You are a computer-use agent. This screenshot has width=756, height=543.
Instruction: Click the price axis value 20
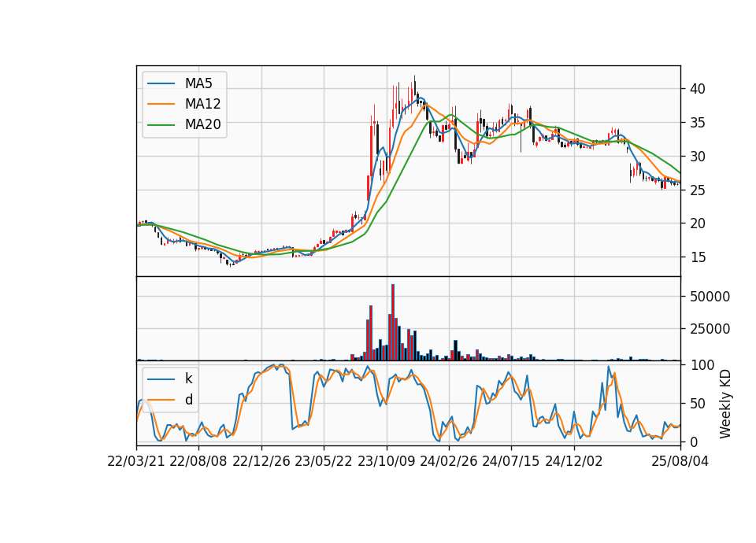tap(698, 223)
